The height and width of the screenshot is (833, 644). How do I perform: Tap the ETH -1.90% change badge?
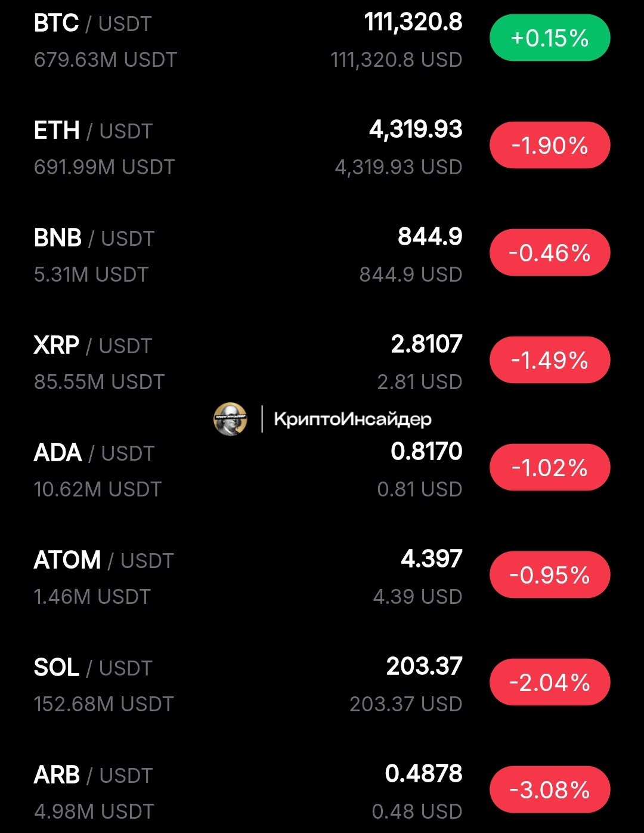(x=550, y=146)
